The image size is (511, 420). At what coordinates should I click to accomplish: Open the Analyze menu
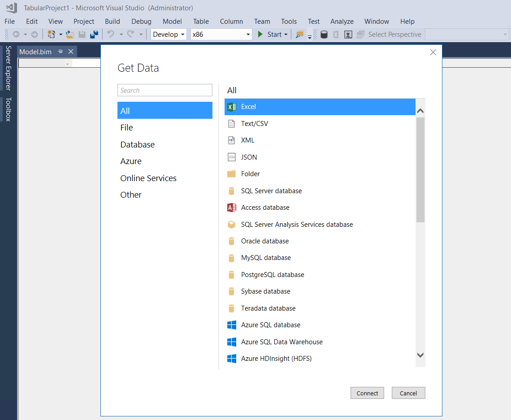pos(342,21)
